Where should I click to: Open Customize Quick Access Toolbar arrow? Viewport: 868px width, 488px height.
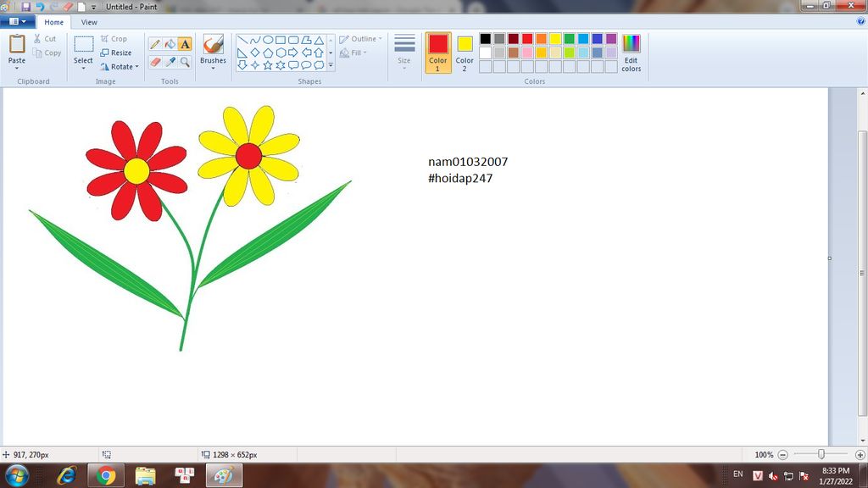(93, 7)
